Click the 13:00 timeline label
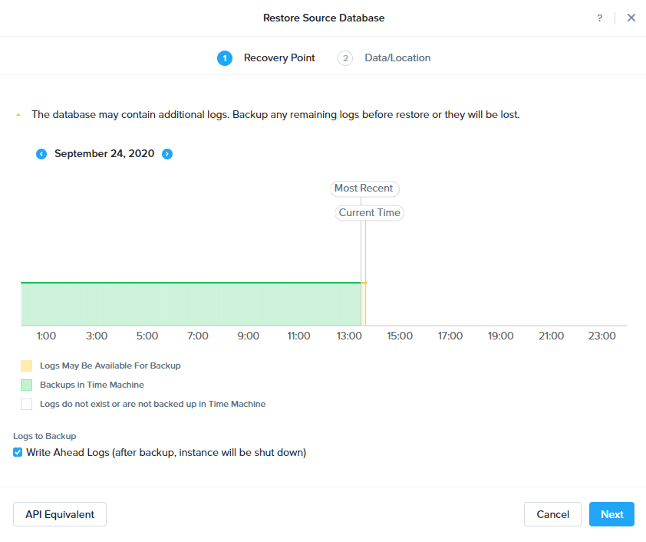This screenshot has width=646, height=542. pyautogui.click(x=349, y=336)
